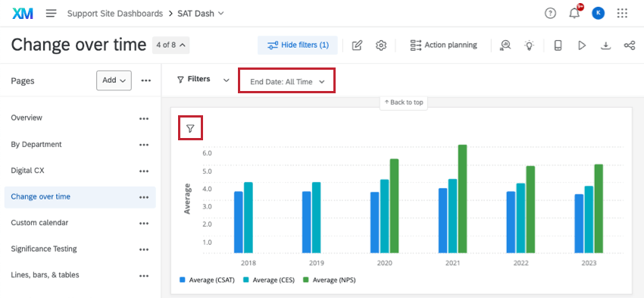The image size is (644, 298).
Task: Click Action planning button
Action: pos(443,45)
